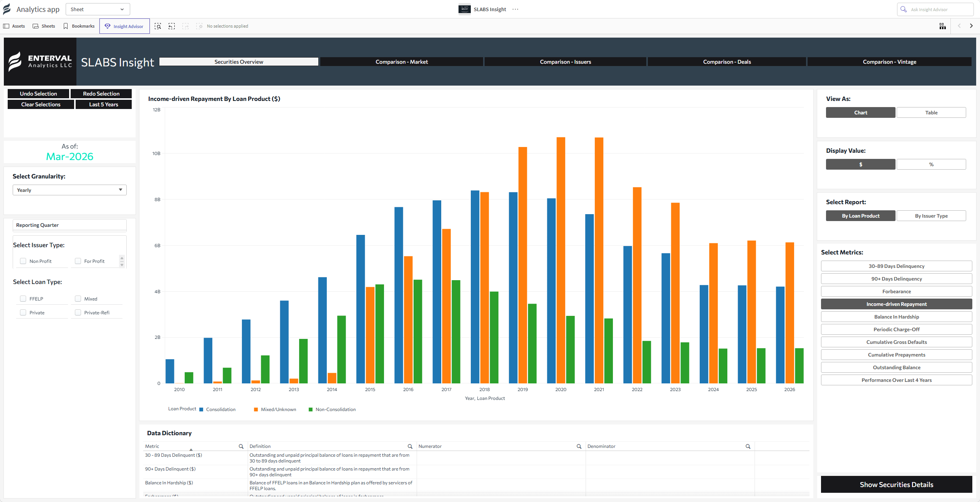Viewport: 980px width, 502px height.
Task: Open the Securities Overview tab
Action: pos(239,62)
